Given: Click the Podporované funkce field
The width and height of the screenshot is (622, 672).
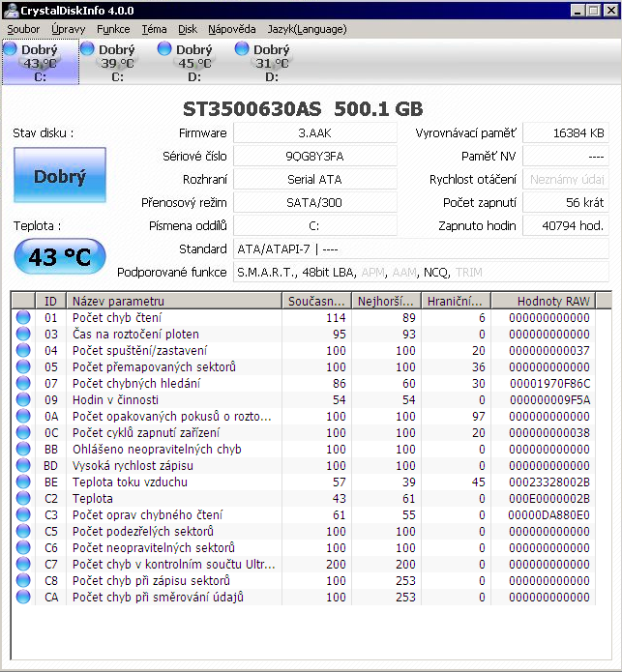Looking at the screenshot, I should tap(421, 272).
